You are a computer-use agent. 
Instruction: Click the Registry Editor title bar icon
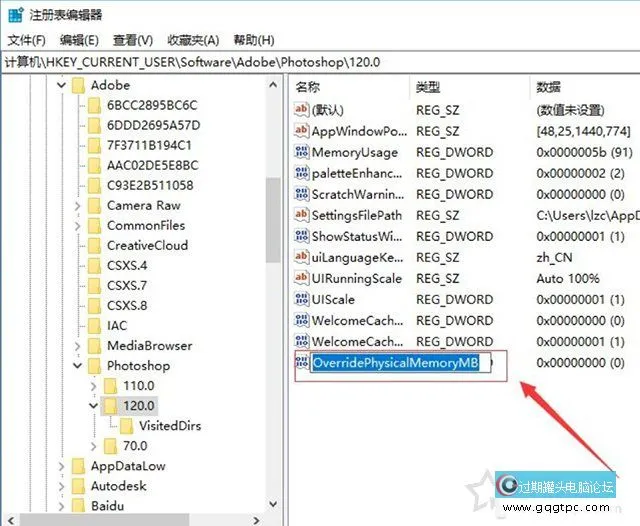pyautogui.click(x=16, y=15)
